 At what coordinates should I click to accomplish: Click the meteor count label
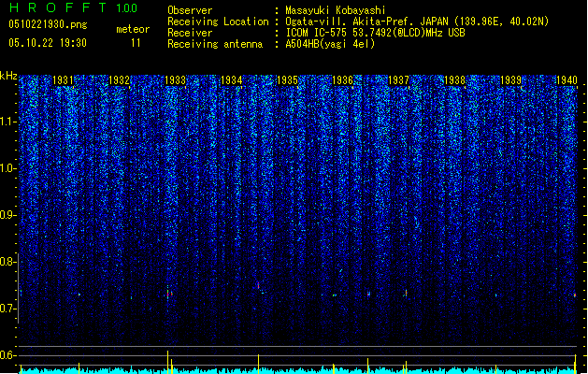[x=133, y=29]
